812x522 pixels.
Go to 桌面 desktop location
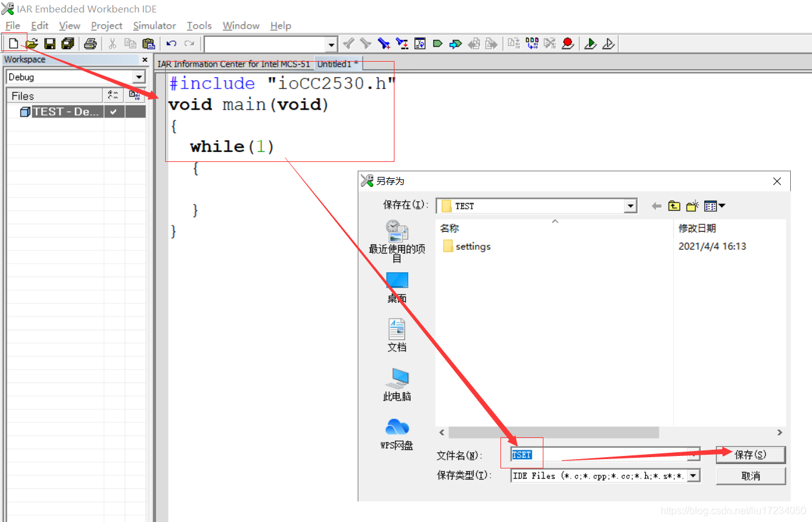[x=397, y=288]
